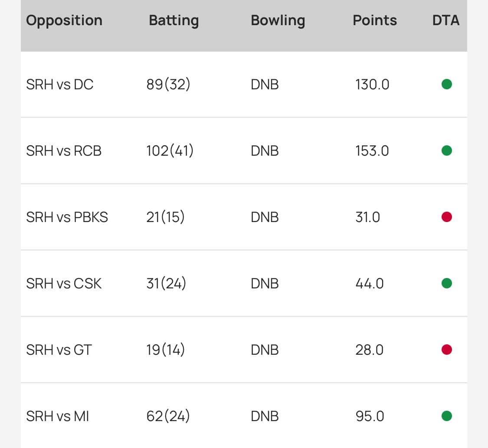Select the SRH vs PBKS match

pos(67,217)
